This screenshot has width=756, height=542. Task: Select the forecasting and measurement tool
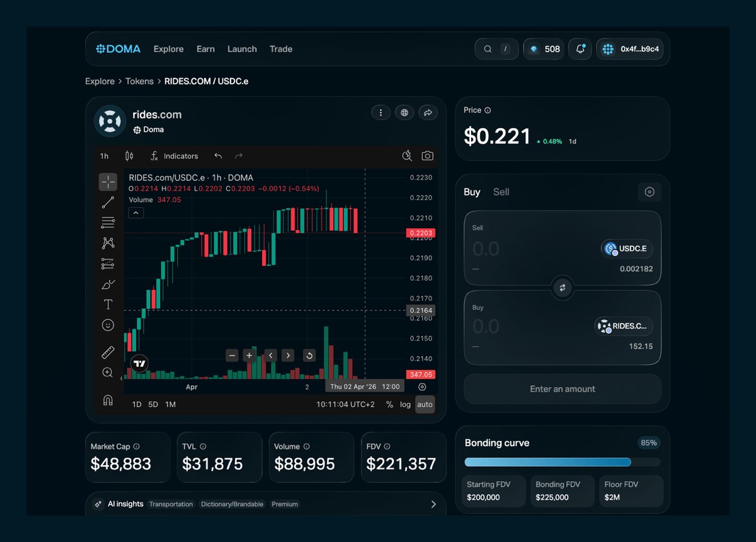pyautogui.click(x=108, y=264)
